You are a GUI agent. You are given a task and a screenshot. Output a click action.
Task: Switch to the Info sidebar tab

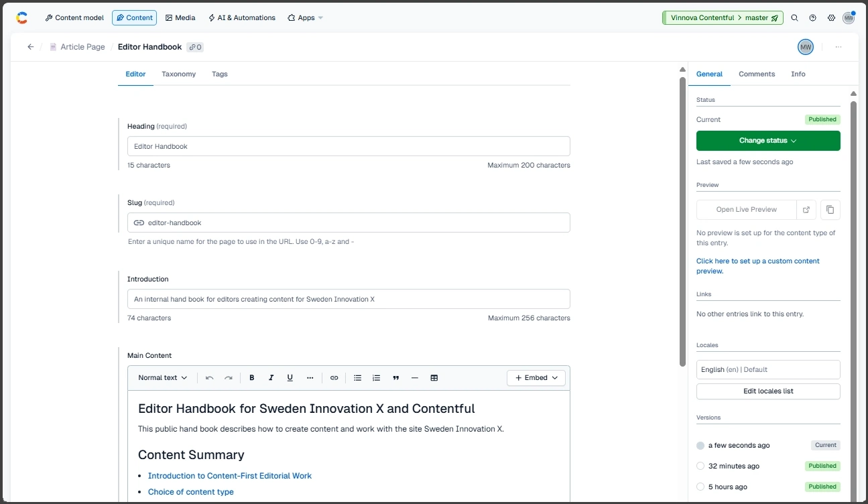pyautogui.click(x=798, y=74)
